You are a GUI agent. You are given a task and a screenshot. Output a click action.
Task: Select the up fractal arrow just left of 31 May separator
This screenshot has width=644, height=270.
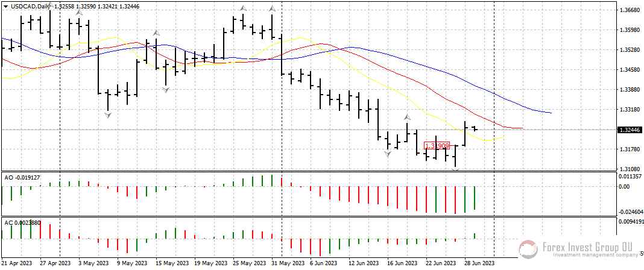[x=272, y=9]
